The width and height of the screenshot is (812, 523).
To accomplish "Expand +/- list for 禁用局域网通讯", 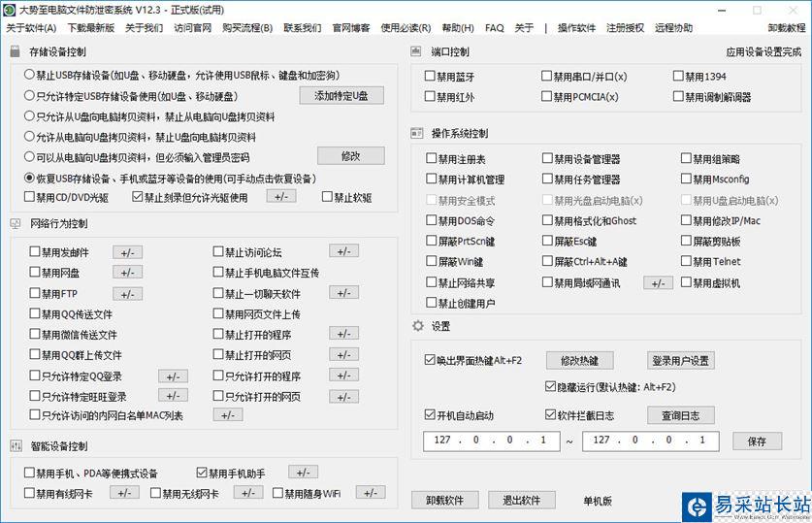I will 658,282.
